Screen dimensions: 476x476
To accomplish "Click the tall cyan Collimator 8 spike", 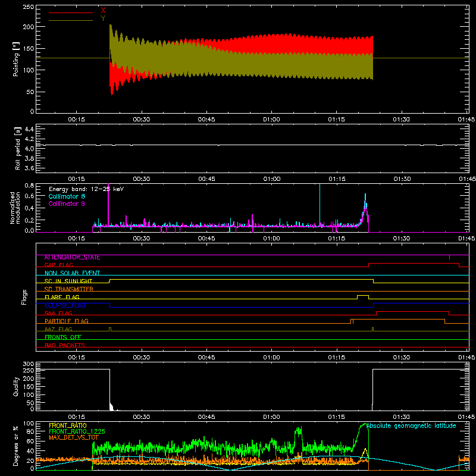I will pyautogui.click(x=320, y=205).
